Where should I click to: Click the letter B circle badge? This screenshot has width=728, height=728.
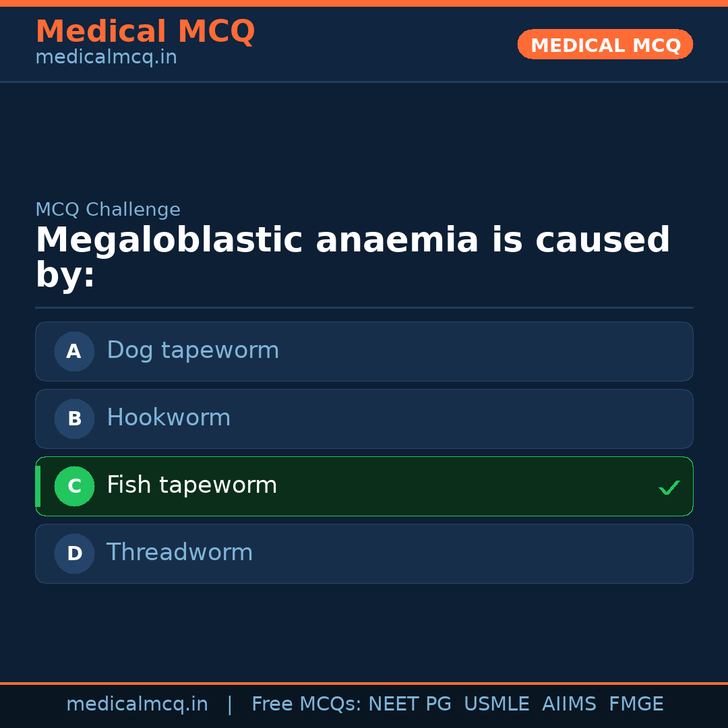(74, 419)
